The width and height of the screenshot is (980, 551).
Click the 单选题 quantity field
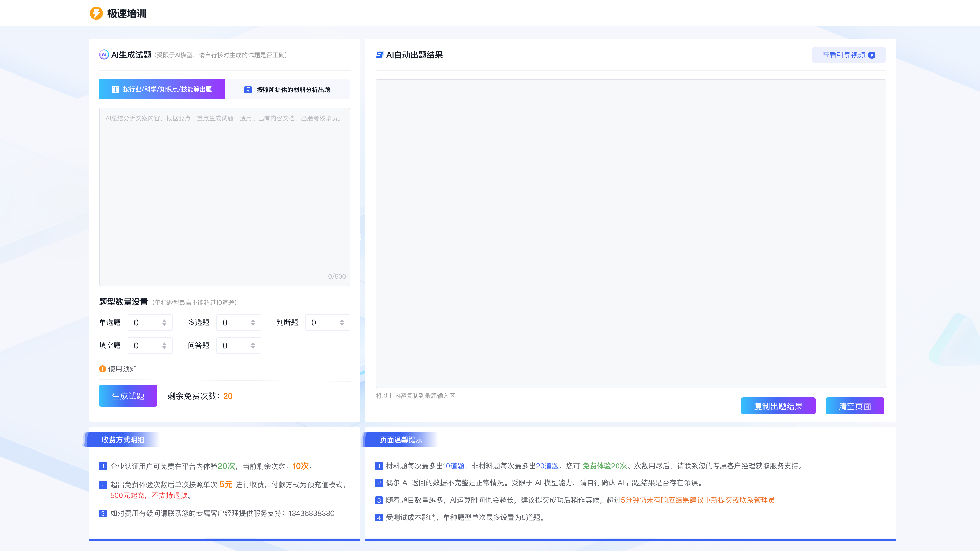pos(150,322)
